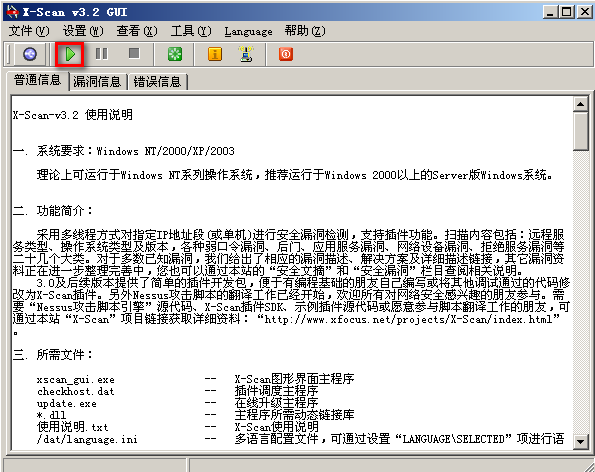Click the vertical scrollbar thumb

tap(581, 131)
